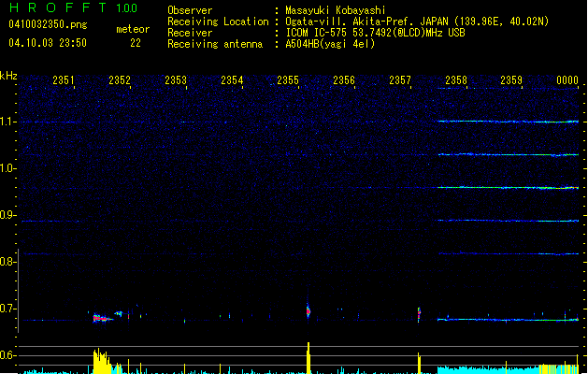The width and height of the screenshot is (588, 374).
Task: Click the red meteor echo before 2352
Action: coord(102,319)
